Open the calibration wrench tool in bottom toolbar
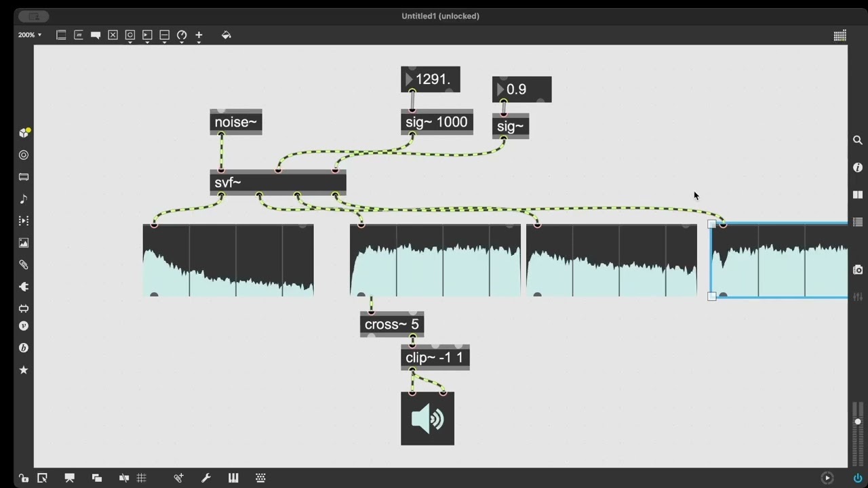Screen dimensions: 868x488 (205, 478)
